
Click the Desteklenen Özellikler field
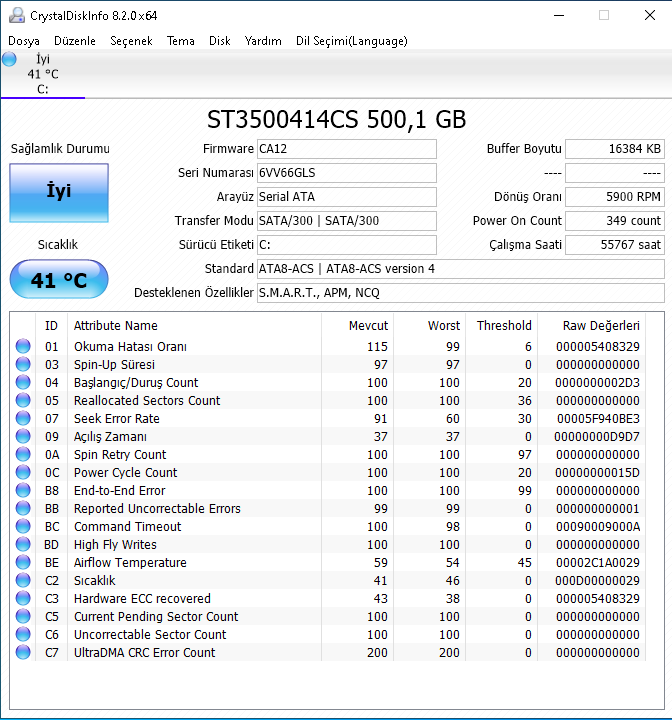[461, 292]
